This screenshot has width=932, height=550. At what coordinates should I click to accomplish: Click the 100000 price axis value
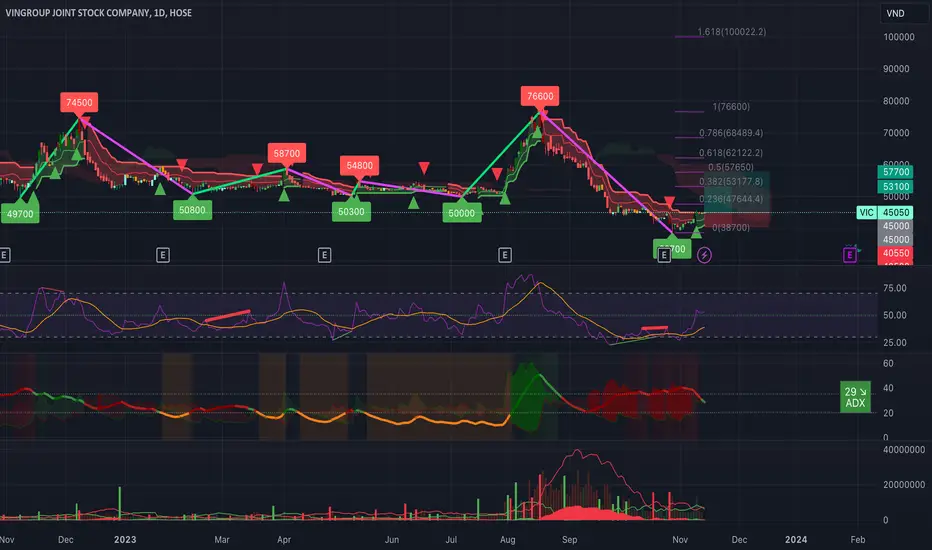coord(899,37)
